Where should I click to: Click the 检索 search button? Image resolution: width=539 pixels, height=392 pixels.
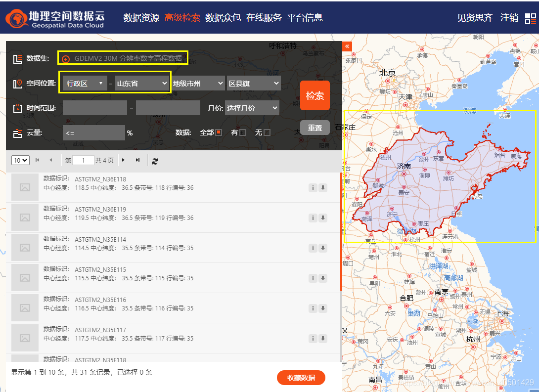point(315,95)
